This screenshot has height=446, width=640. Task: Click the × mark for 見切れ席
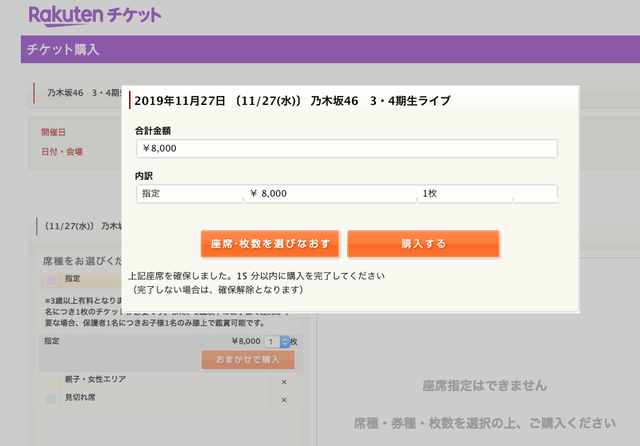click(284, 400)
